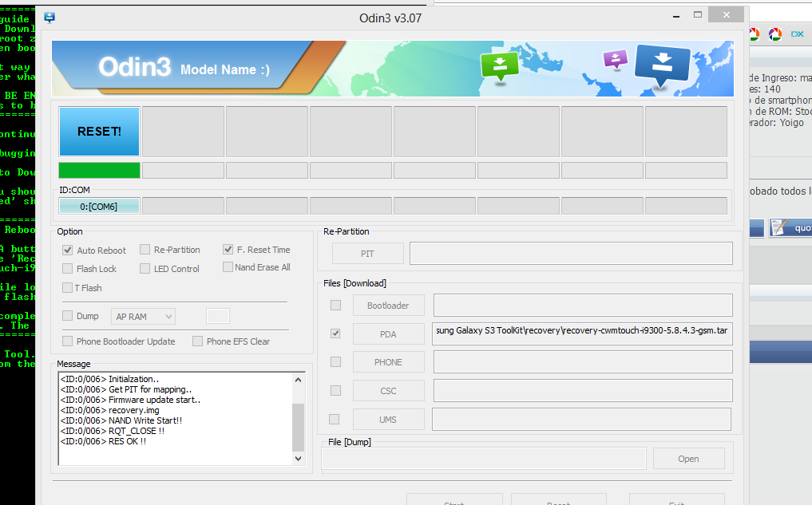Click the Bootloader file path field
The image size is (812, 505).
click(583, 305)
